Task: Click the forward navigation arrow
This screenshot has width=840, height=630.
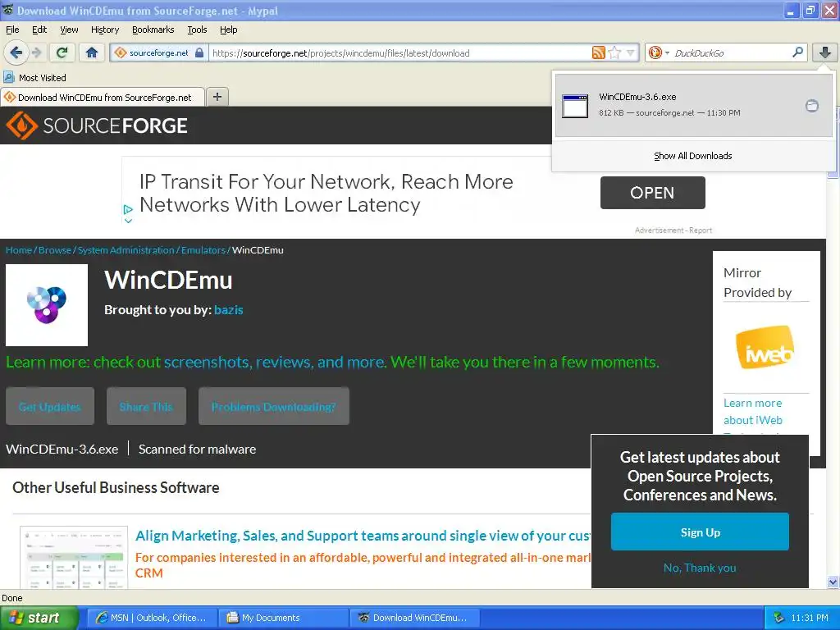Action: click(36, 52)
